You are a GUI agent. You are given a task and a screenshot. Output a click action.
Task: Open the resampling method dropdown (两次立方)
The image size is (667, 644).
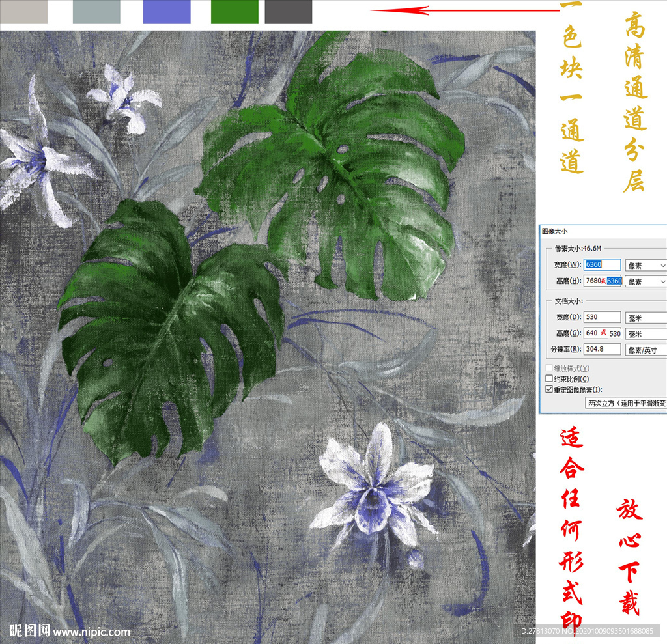tap(626, 403)
